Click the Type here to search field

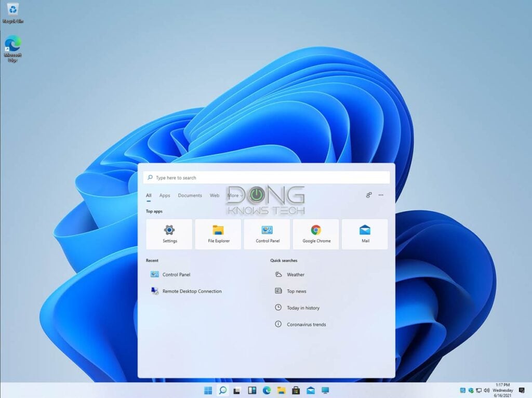point(267,178)
